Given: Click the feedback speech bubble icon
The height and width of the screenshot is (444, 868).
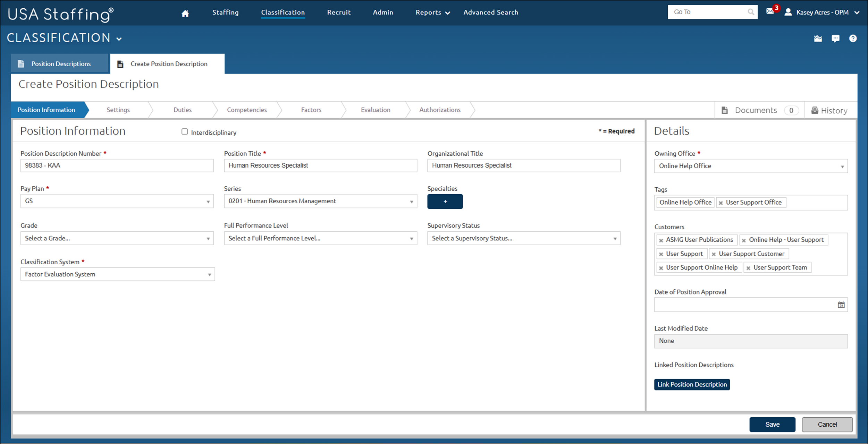Looking at the screenshot, I should tap(835, 39).
